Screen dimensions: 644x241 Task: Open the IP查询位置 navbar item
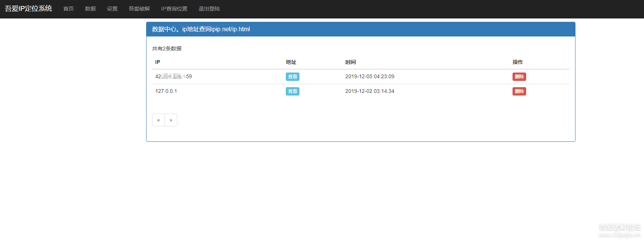pyautogui.click(x=174, y=9)
